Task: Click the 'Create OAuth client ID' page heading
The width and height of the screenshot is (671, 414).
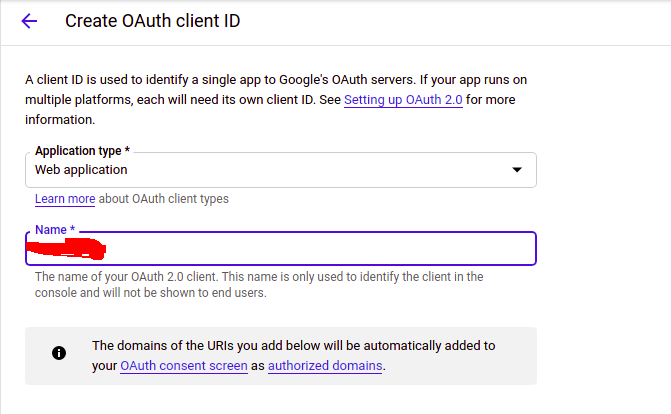Action: coord(153,21)
